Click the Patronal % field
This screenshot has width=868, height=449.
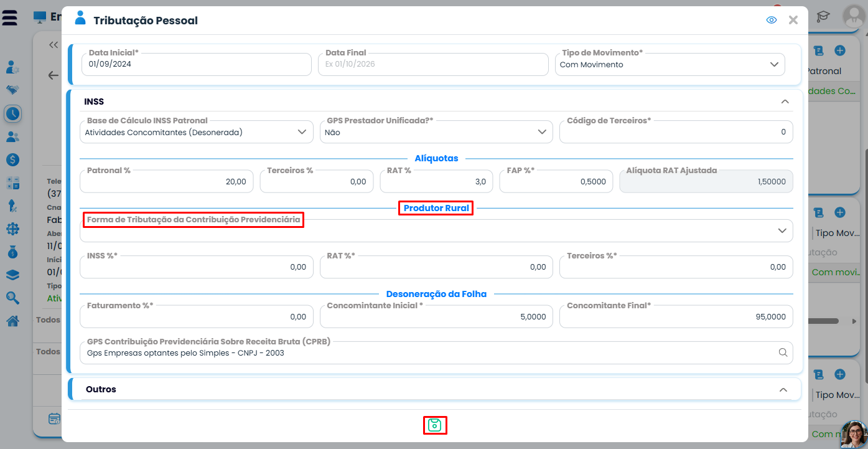(167, 182)
